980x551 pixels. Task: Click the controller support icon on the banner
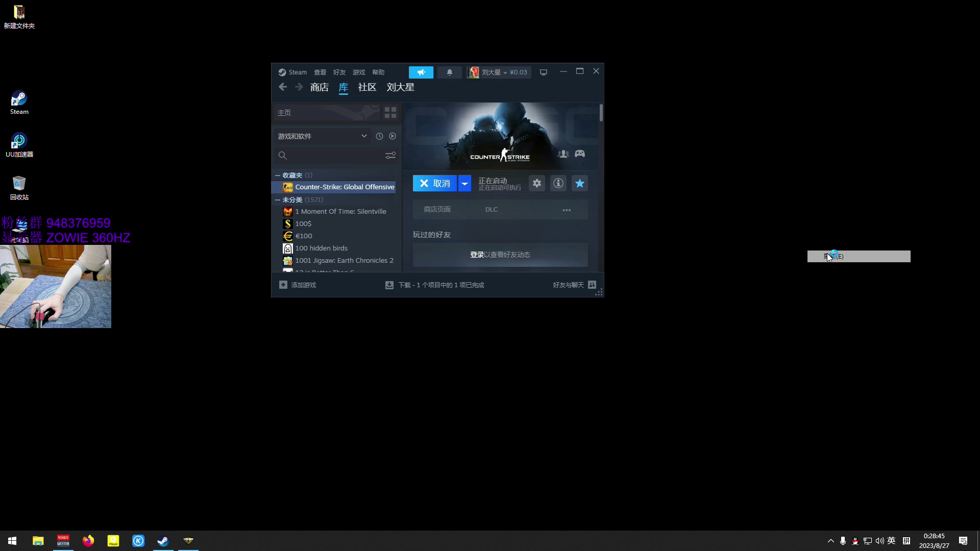(x=580, y=154)
